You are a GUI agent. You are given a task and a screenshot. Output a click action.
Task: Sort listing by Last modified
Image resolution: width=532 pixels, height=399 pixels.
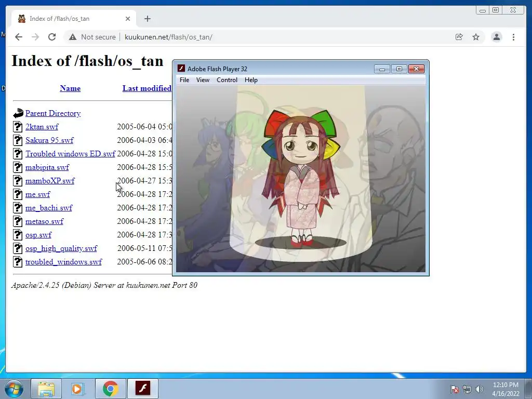tap(147, 88)
